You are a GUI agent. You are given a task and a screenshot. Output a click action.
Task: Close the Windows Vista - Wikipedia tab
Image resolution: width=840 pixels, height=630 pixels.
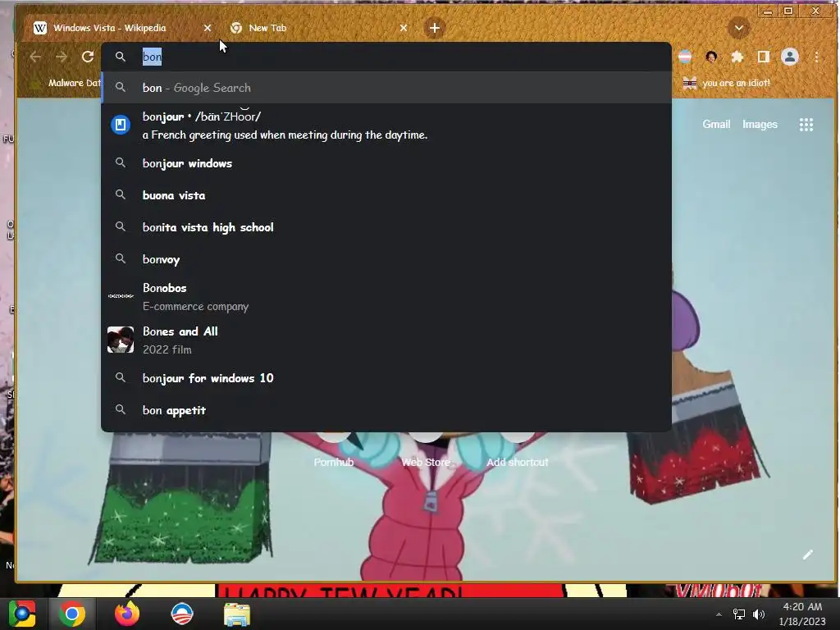[x=208, y=28]
